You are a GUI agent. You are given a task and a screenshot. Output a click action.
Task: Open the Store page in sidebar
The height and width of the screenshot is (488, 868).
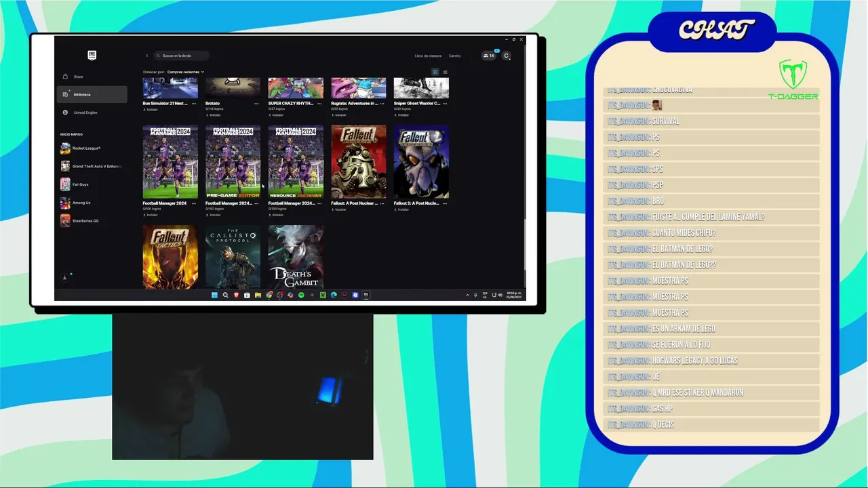[92, 77]
